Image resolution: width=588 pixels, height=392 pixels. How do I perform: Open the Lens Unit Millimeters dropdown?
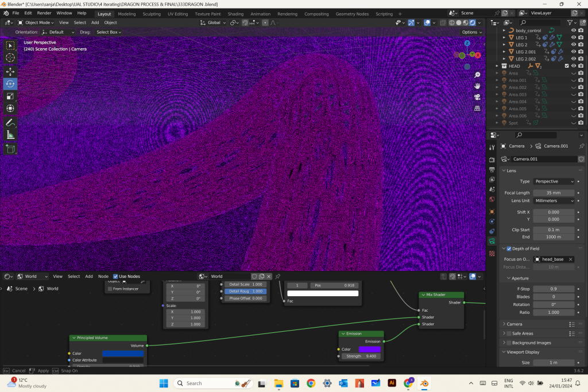pyautogui.click(x=554, y=201)
